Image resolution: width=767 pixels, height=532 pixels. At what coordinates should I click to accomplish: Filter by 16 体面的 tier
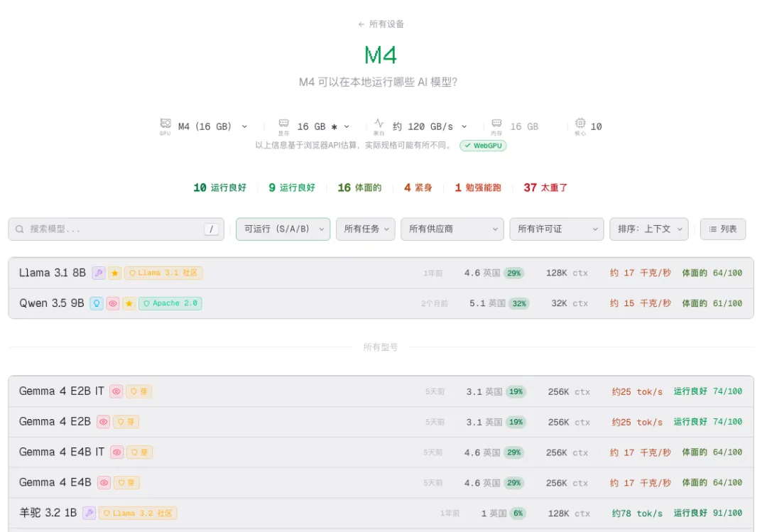pos(359,188)
